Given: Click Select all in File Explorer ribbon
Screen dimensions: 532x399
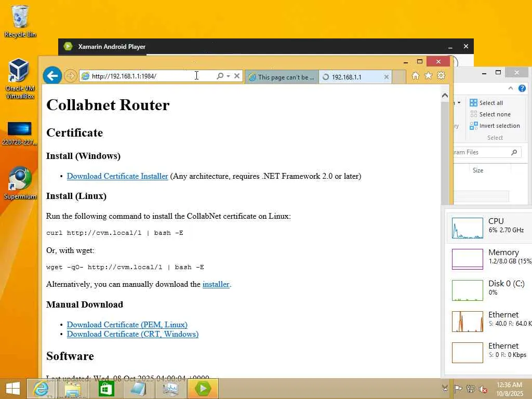Looking at the screenshot, I should coord(486,103).
